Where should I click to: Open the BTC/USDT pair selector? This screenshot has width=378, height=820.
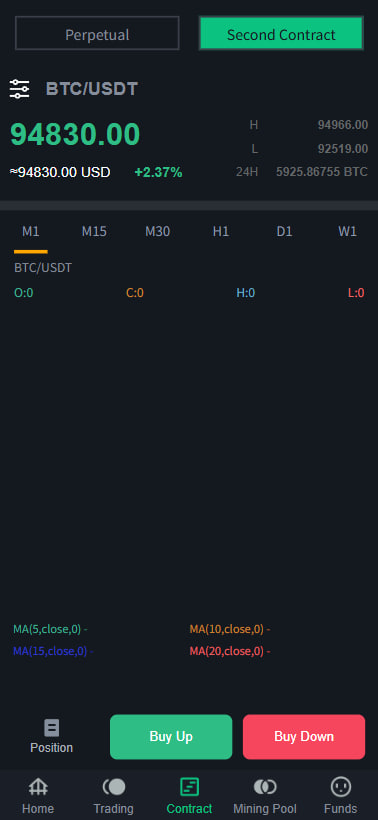click(91, 89)
